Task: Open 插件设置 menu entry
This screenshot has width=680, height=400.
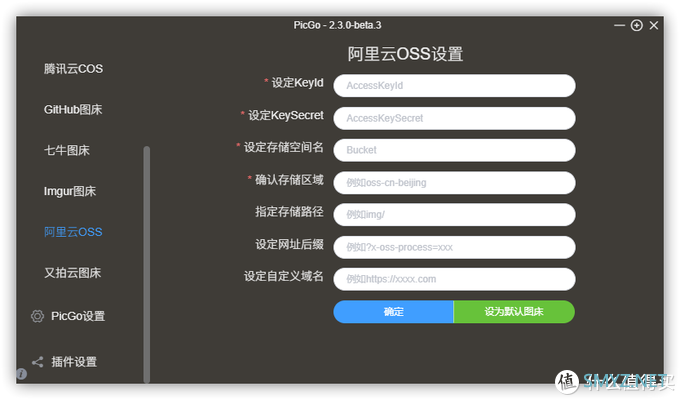Action: coord(74,361)
